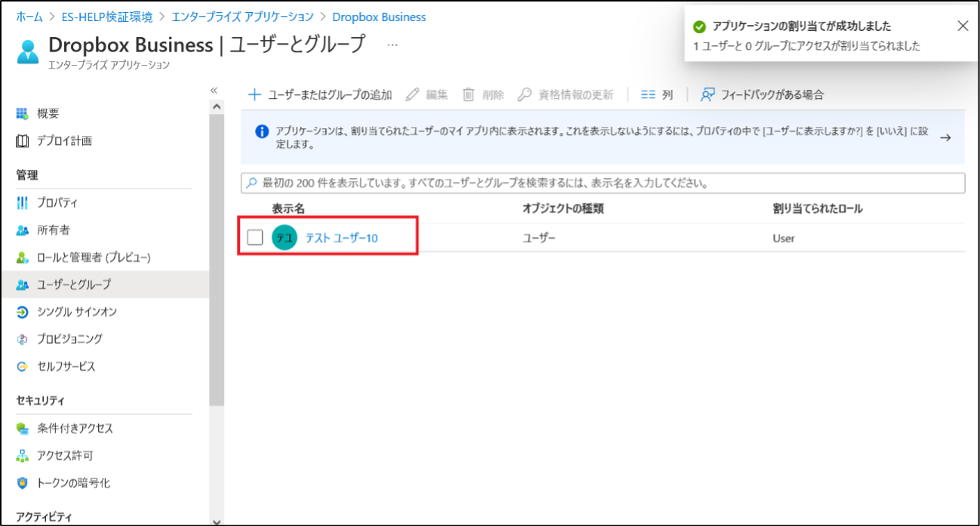Click the ユーザー object type cell
This screenshot has height=526, width=980.
coord(539,238)
